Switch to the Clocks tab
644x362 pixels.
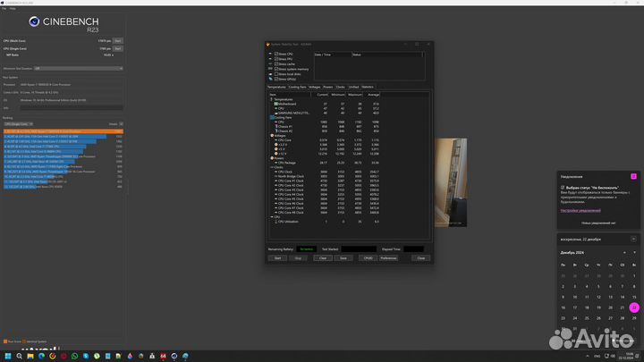(x=341, y=87)
